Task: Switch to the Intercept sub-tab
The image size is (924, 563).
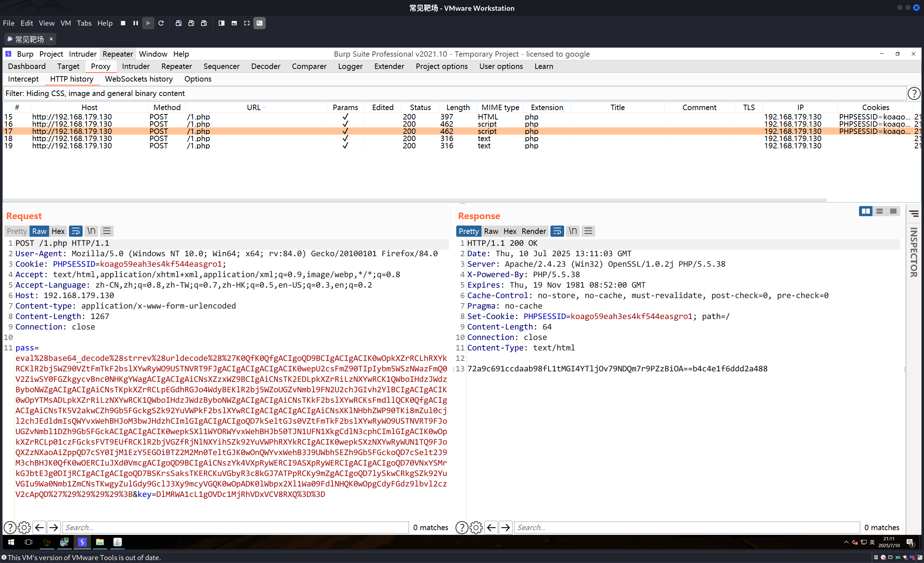Action: pyautogui.click(x=23, y=79)
